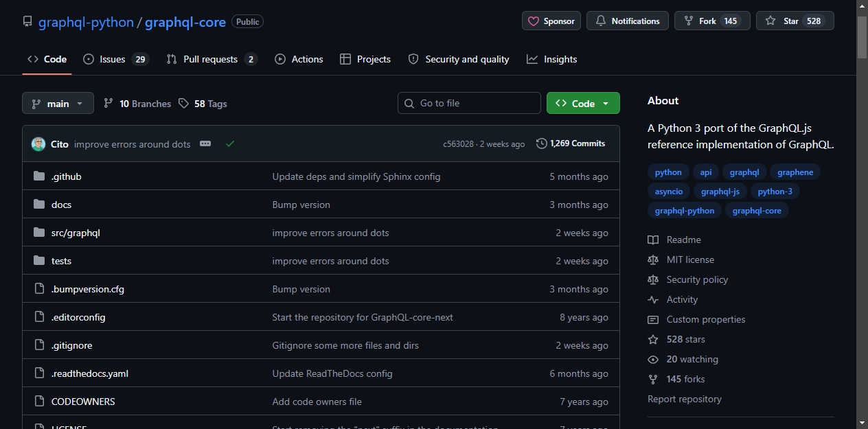
Task: Select the graphene topic tag
Action: pos(795,172)
